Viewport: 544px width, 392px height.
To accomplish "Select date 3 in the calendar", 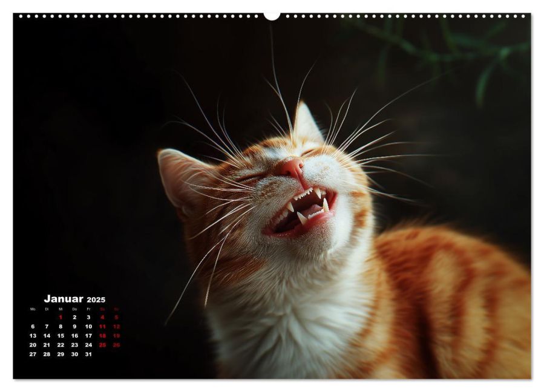I will tap(88, 317).
